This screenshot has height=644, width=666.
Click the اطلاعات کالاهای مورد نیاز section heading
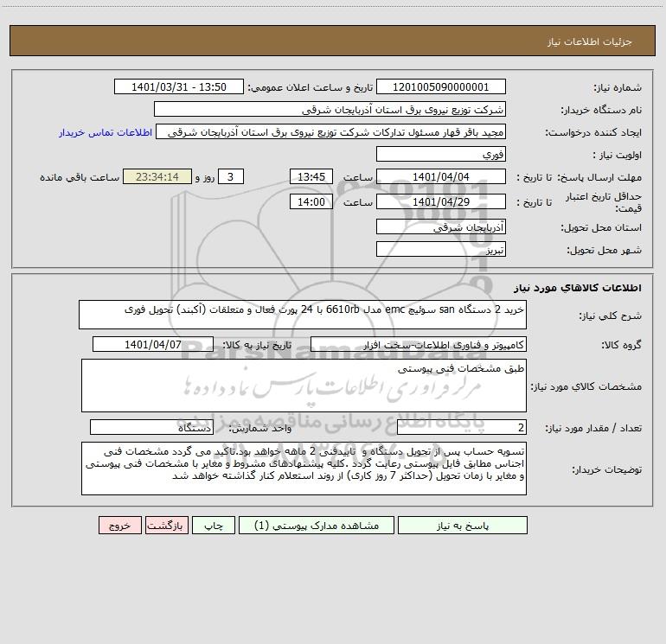577,288
